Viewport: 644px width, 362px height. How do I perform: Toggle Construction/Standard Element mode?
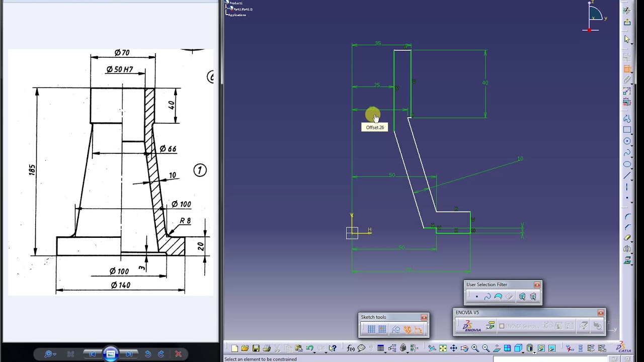tap(396, 329)
